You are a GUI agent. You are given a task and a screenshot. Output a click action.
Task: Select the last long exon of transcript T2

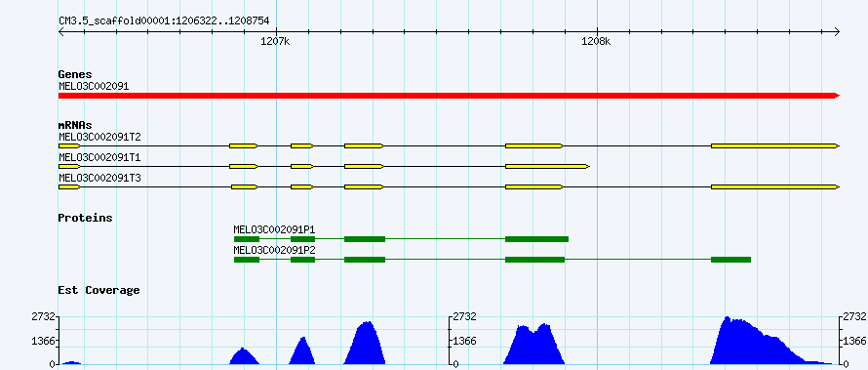[x=775, y=145]
